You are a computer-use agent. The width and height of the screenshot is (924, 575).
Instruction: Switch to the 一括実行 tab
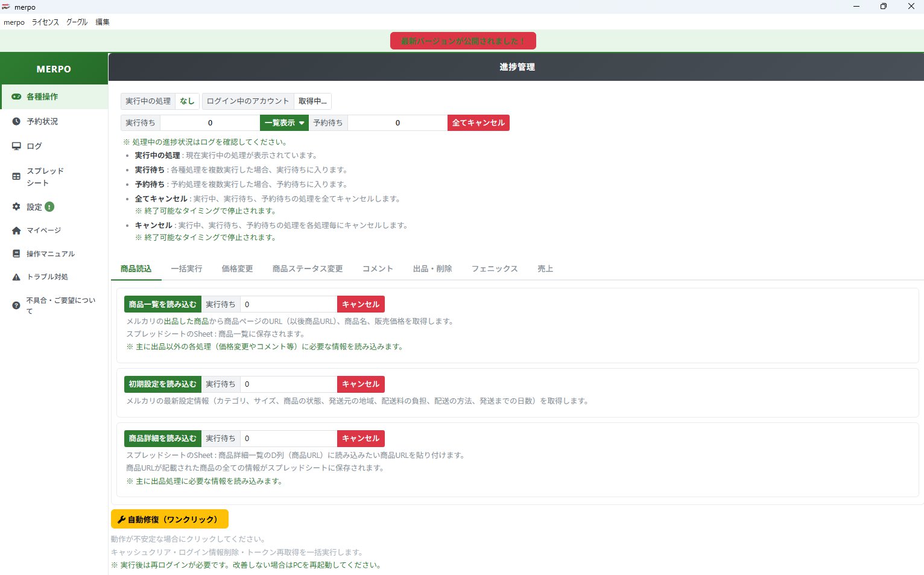(186, 269)
